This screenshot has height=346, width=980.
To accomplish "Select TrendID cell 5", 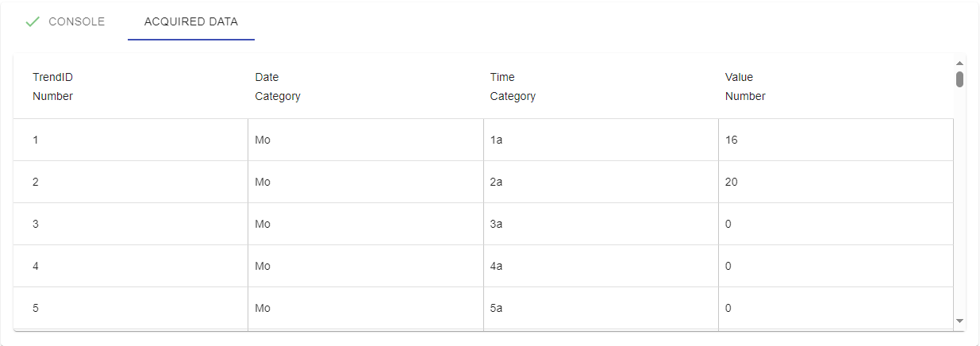I will 131,308.
